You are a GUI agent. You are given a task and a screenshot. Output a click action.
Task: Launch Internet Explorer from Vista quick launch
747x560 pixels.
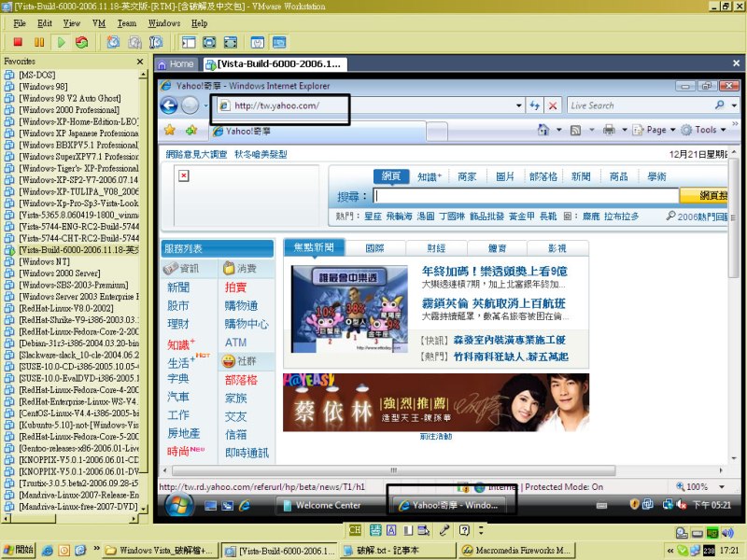pyautogui.click(x=245, y=506)
